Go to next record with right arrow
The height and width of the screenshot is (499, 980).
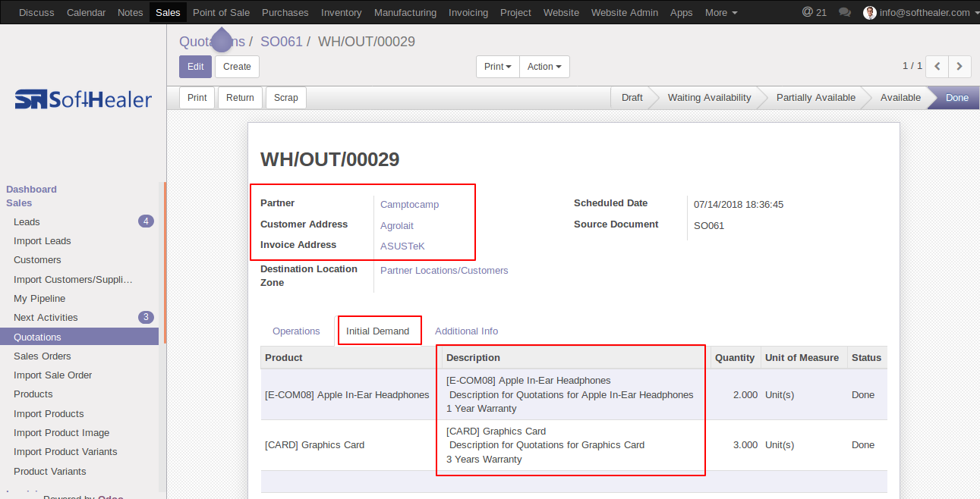(x=960, y=67)
